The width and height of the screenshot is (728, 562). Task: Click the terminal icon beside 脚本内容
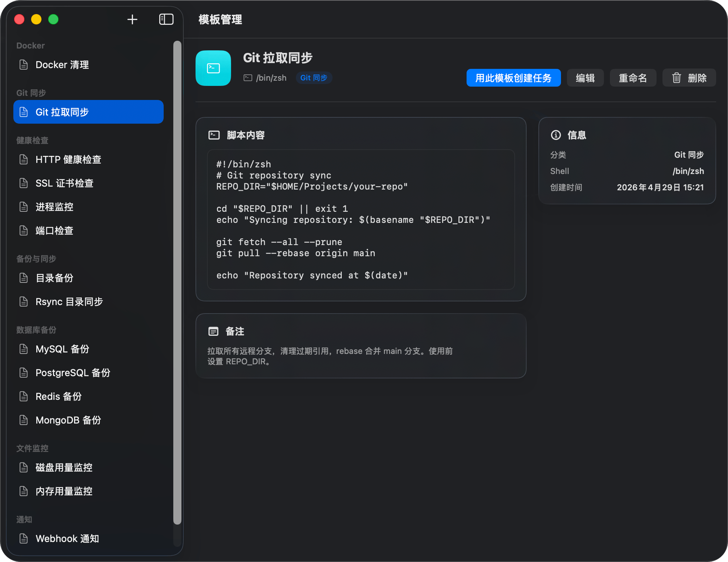point(214,135)
